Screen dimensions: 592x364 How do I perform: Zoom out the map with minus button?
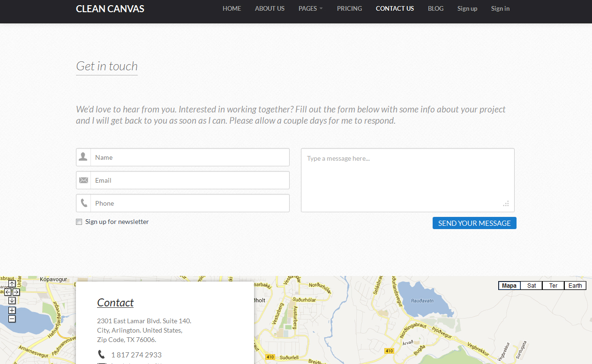(12, 319)
